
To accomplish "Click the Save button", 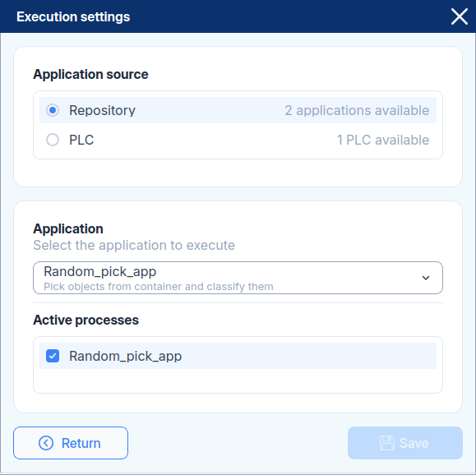I will [x=405, y=443].
